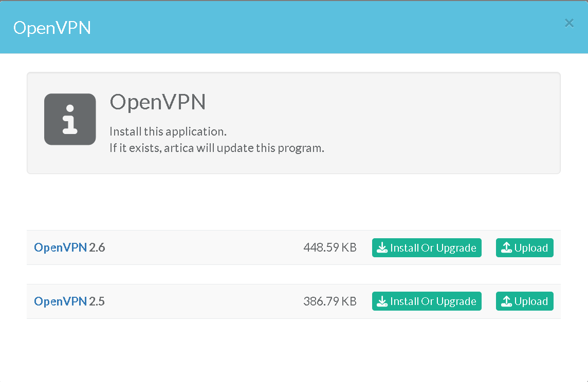The width and height of the screenshot is (588, 382).
Task: Click the download icon for OpenVPN 2.6
Action: point(382,248)
